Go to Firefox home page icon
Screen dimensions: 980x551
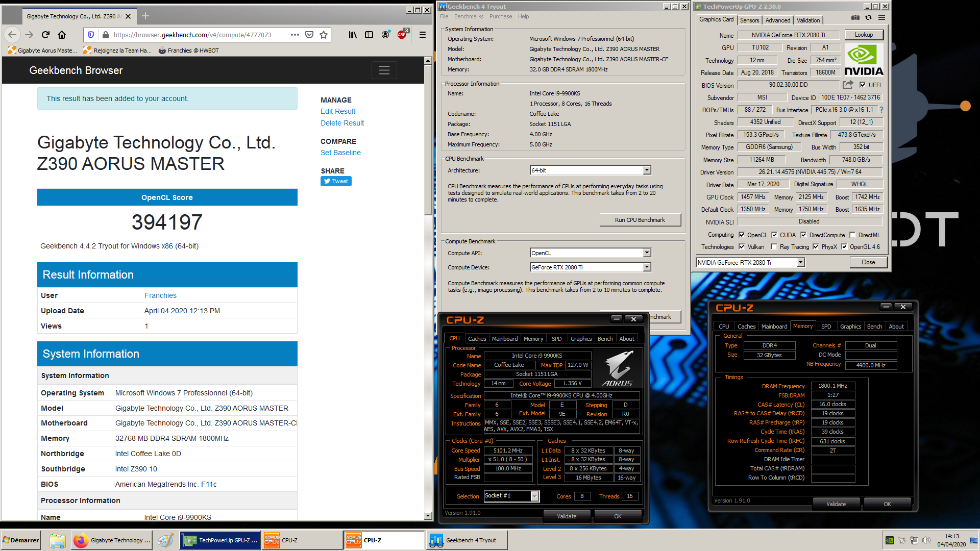(x=62, y=35)
